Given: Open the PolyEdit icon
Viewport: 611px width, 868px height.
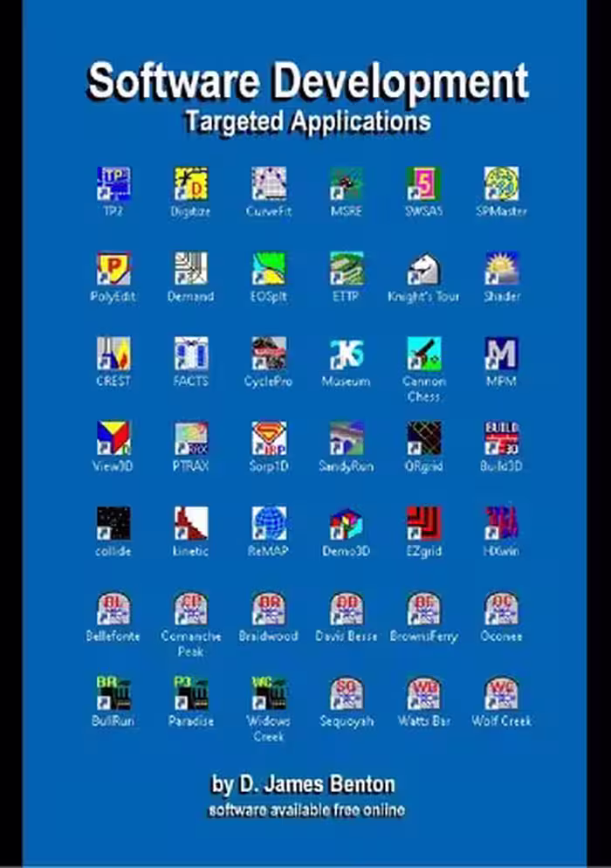Looking at the screenshot, I should 113,268.
